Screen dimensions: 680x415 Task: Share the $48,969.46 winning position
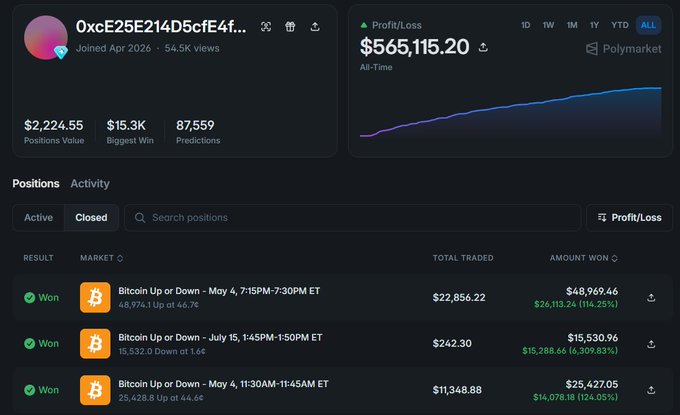651,297
